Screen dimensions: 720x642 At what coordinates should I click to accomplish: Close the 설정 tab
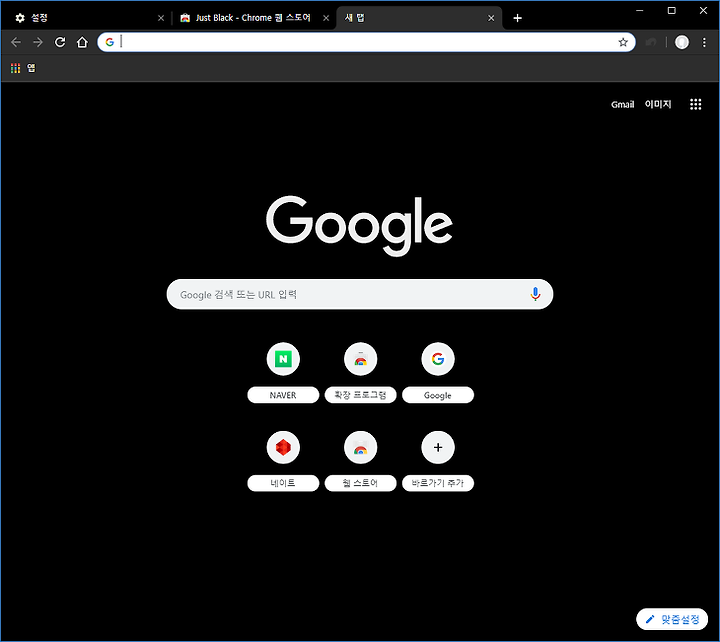tap(161, 18)
